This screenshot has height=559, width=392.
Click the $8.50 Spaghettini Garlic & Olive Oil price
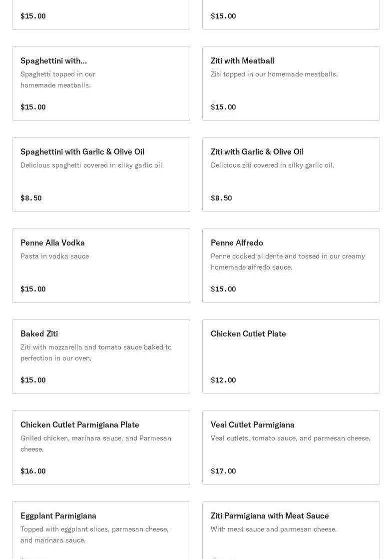tap(31, 198)
